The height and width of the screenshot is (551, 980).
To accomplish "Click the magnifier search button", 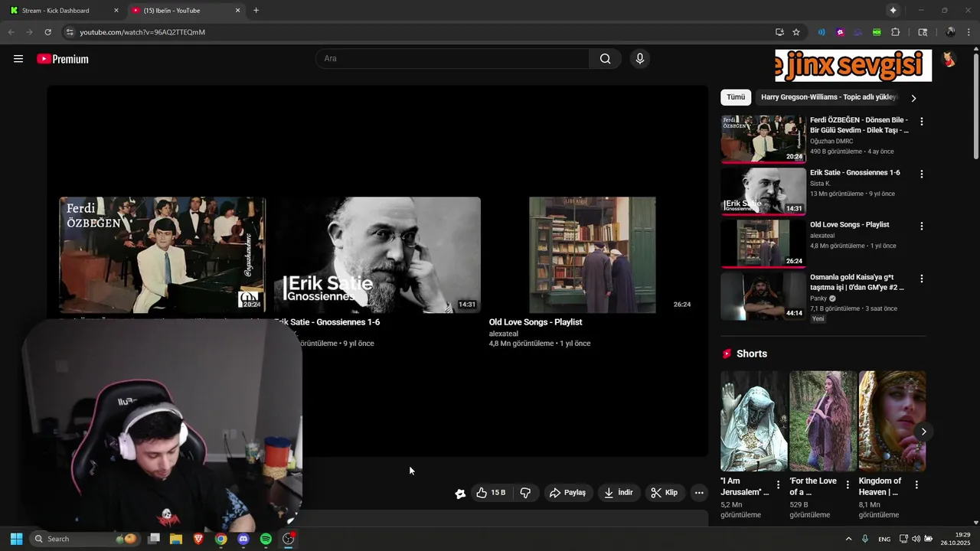I will (606, 59).
